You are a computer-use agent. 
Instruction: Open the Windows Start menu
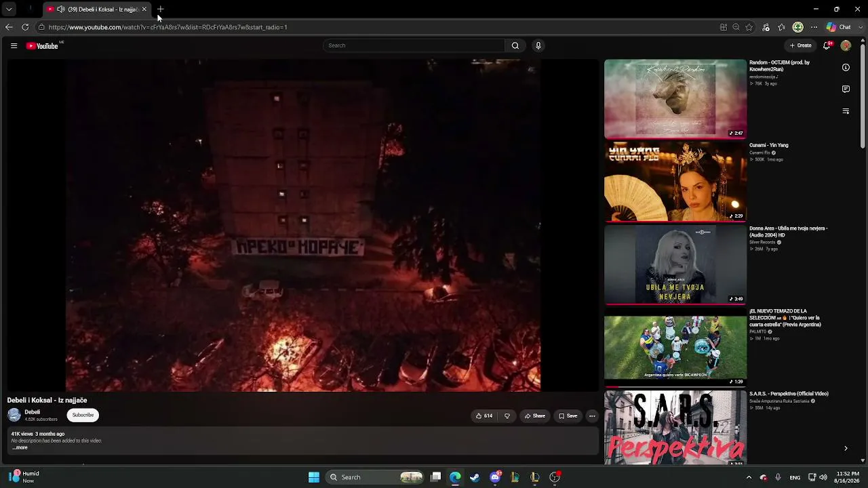pyautogui.click(x=314, y=477)
